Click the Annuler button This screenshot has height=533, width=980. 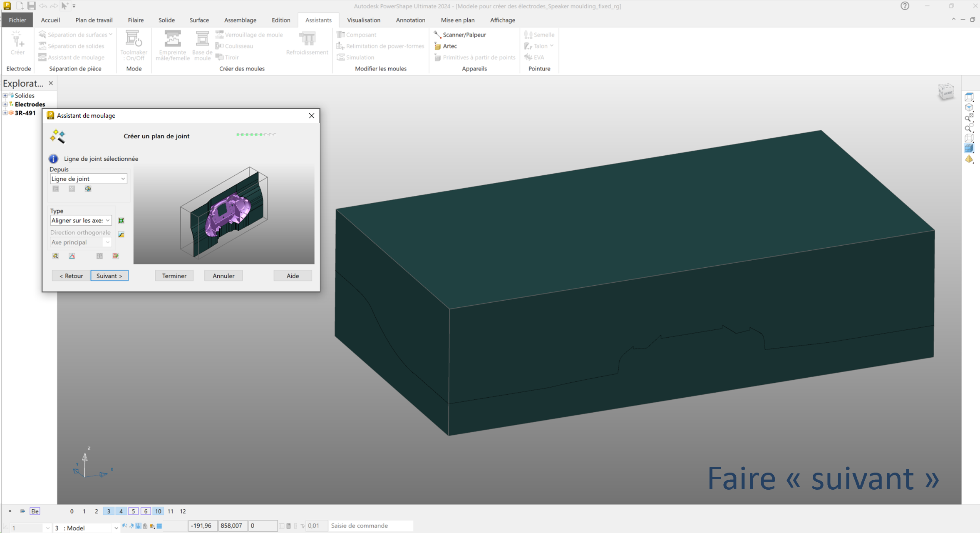(223, 276)
